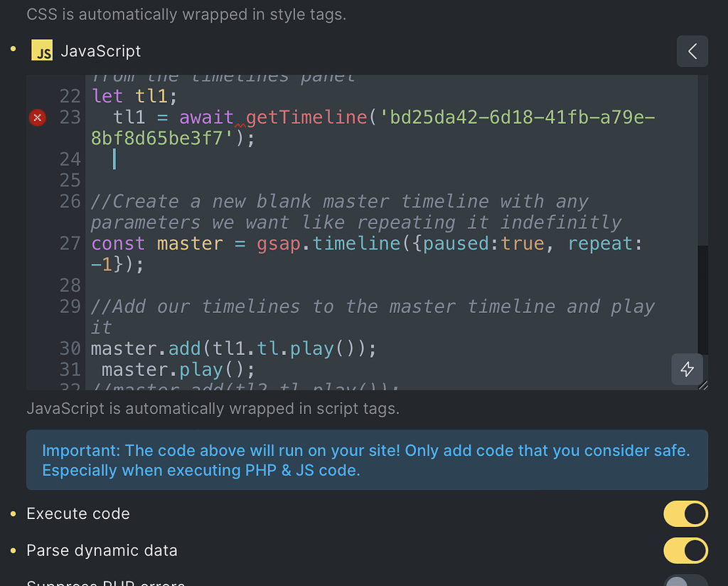Click the getTimeline call on line 23
728x586 pixels.
click(x=306, y=117)
